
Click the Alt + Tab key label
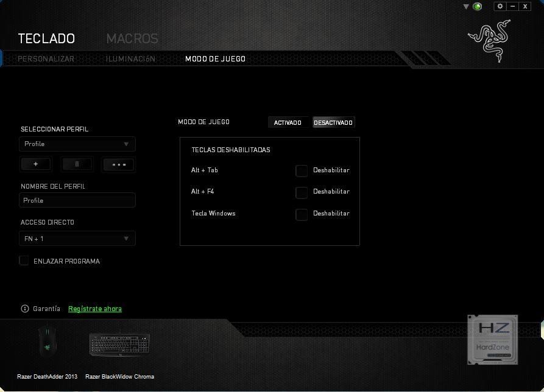coord(204,170)
